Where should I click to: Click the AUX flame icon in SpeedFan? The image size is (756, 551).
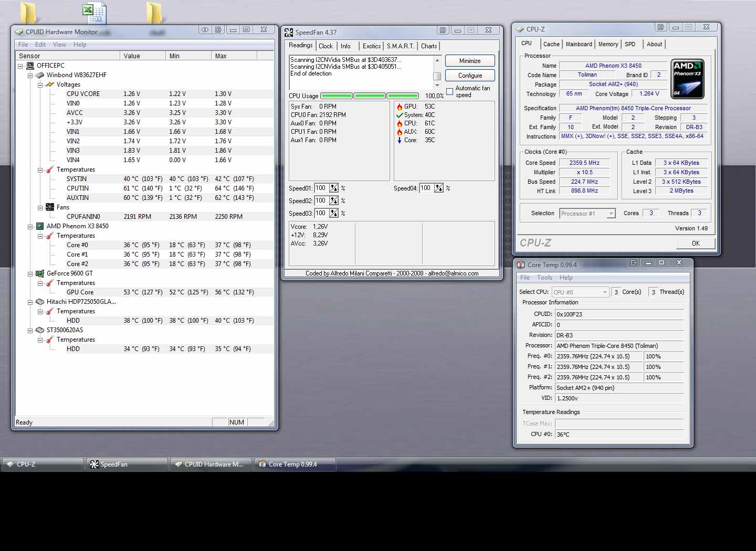(400, 132)
